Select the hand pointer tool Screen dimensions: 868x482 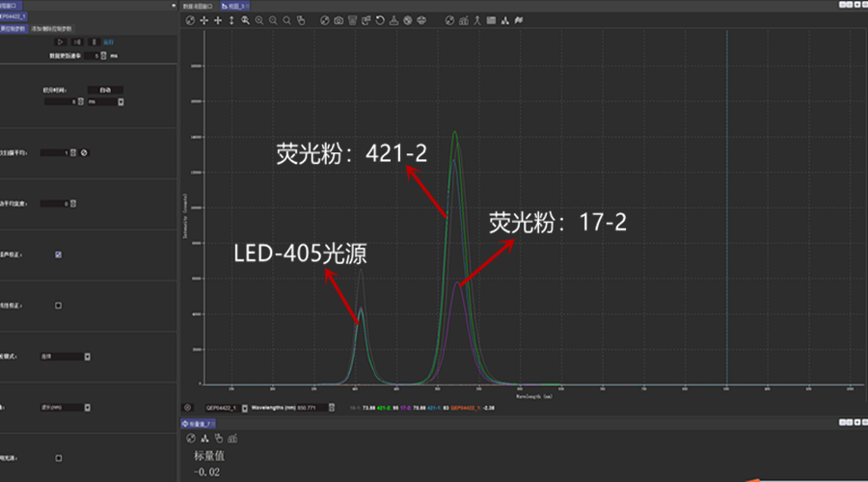301,20
